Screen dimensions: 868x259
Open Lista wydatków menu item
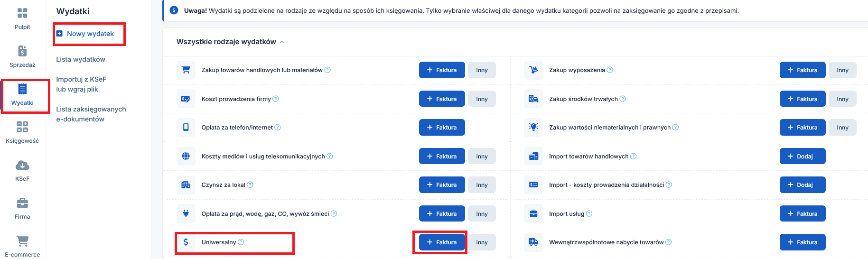point(81,59)
